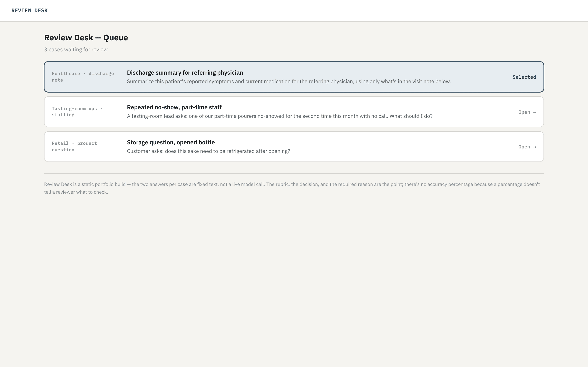Select the Retail product question tag

tap(74, 146)
